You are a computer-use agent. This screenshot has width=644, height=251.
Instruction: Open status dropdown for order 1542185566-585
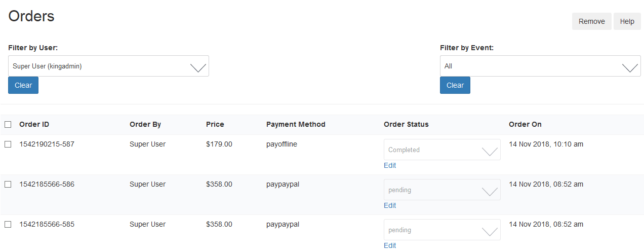442,230
